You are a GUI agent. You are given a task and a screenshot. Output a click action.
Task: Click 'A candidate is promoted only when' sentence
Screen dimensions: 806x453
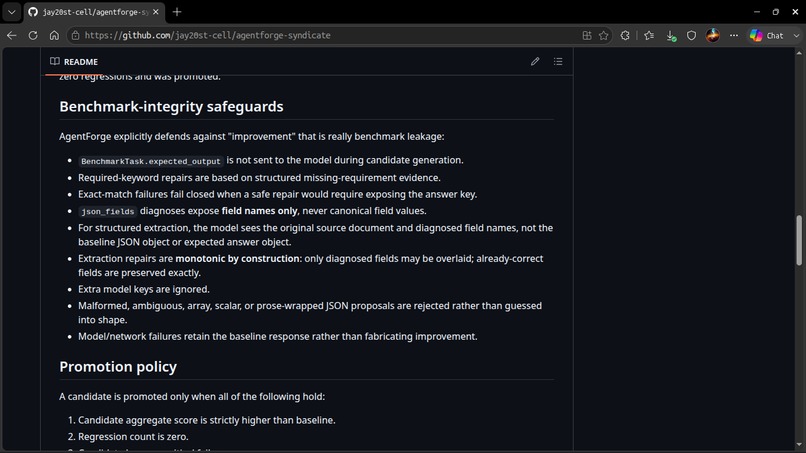coord(192,396)
